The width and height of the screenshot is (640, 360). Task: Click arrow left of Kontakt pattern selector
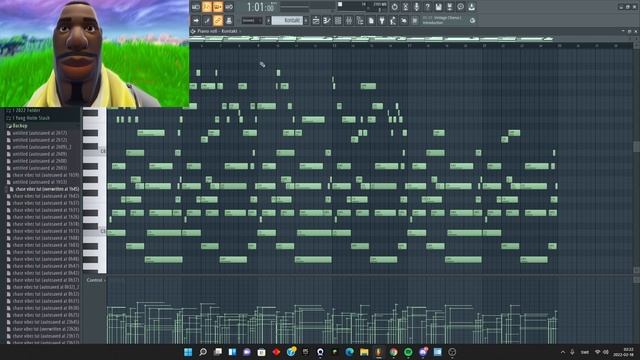269,20
